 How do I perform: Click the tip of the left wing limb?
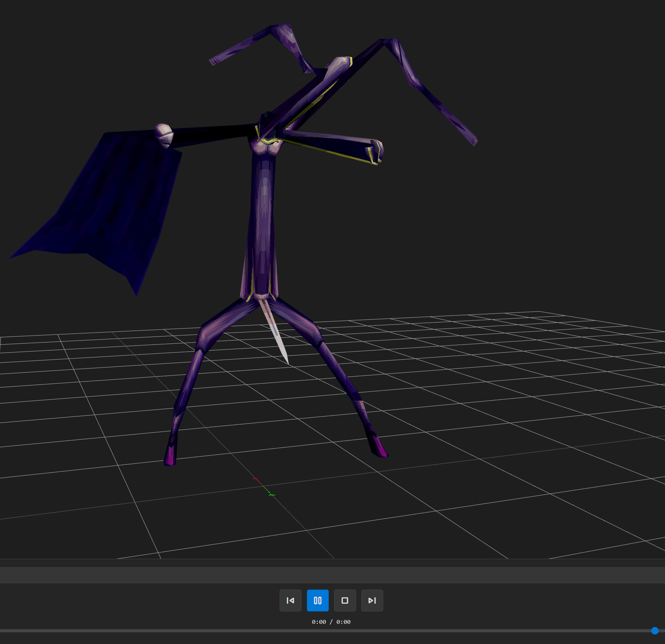point(214,61)
